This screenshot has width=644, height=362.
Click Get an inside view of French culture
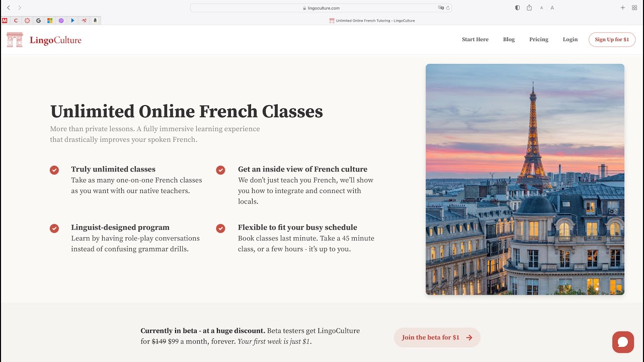(x=303, y=169)
